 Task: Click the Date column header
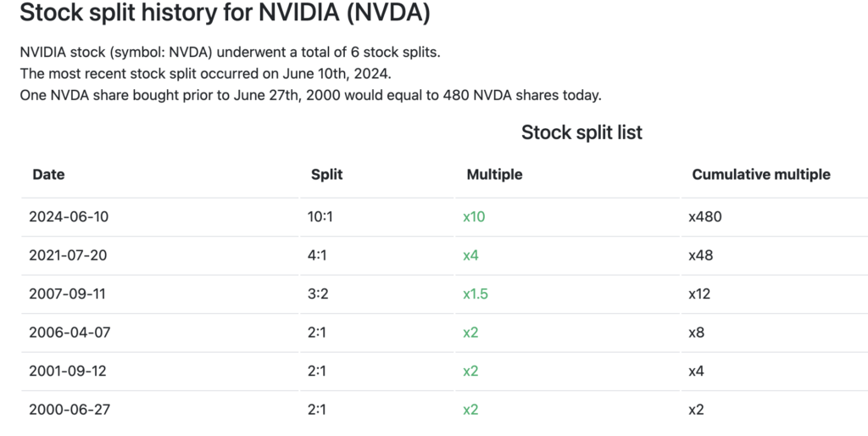click(48, 175)
